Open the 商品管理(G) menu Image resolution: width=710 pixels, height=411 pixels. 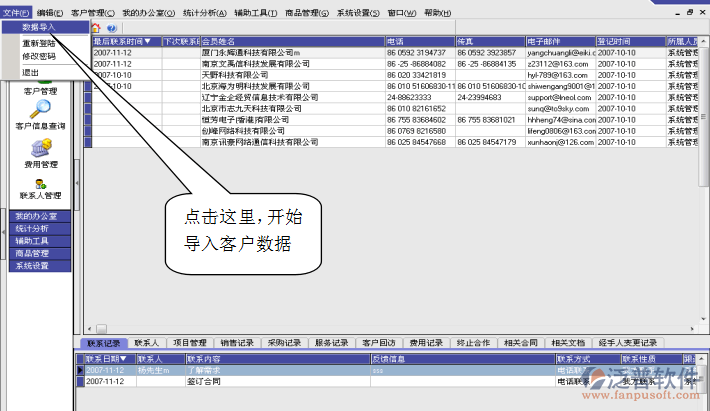(307, 13)
